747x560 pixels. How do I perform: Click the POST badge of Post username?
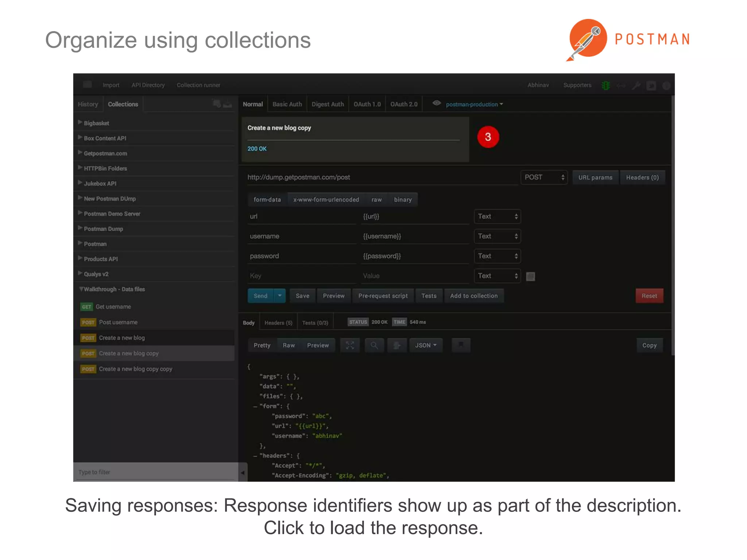pos(88,322)
